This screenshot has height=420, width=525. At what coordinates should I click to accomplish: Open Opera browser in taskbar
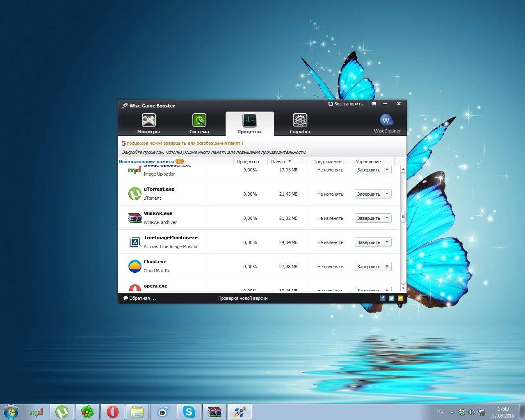(x=113, y=412)
